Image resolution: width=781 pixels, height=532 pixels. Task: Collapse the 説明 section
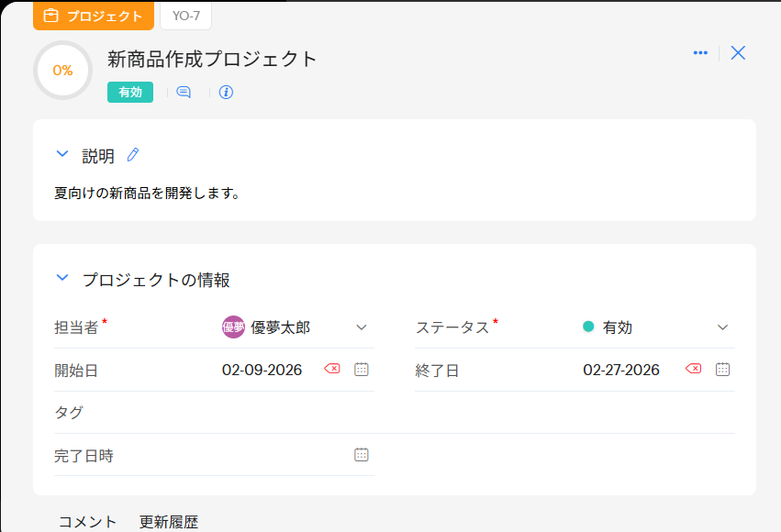click(62, 155)
